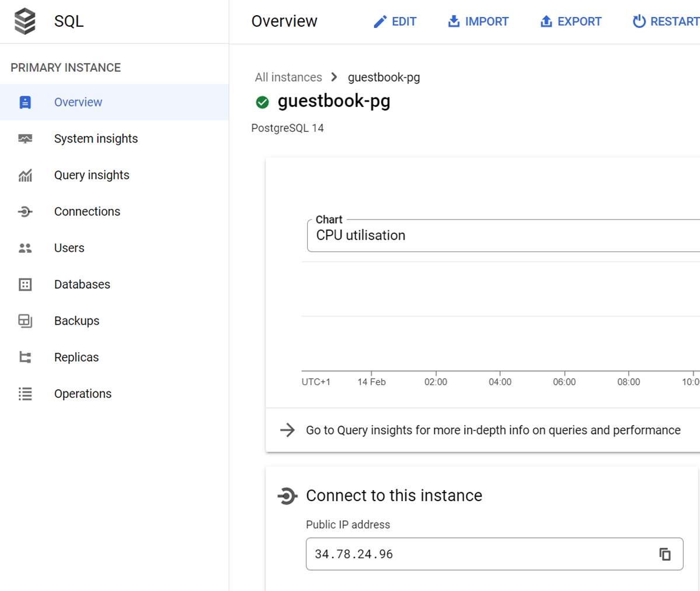The width and height of the screenshot is (700, 591).
Task: Click the SQL stacked layers logo icon
Action: tap(25, 22)
